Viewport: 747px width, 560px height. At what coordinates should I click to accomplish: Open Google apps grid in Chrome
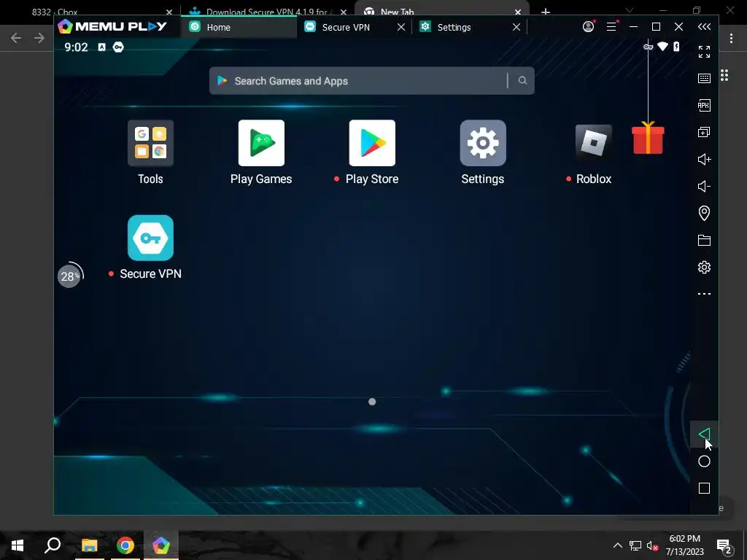(724, 75)
